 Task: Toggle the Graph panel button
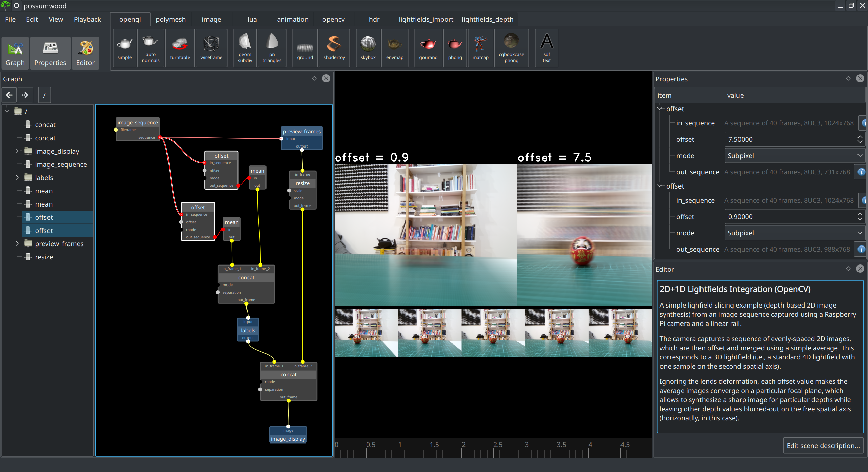point(15,53)
